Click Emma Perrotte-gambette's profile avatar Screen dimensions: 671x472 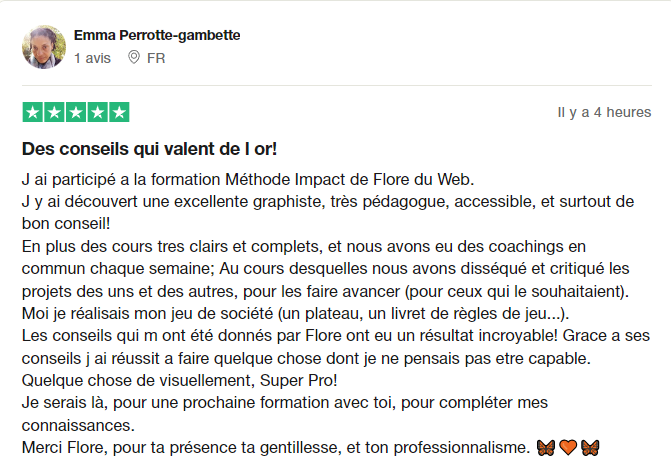tap(44, 47)
